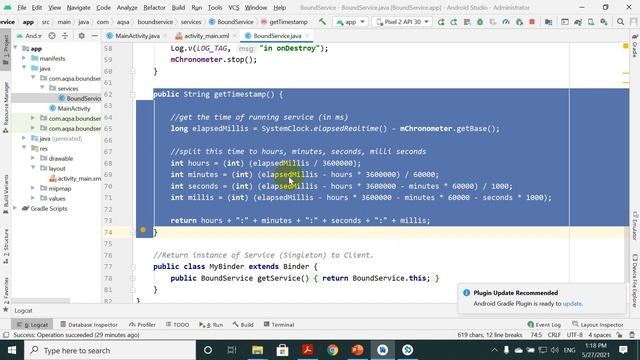Click the update link in plugin notification
640x360 pixels.
(572, 304)
